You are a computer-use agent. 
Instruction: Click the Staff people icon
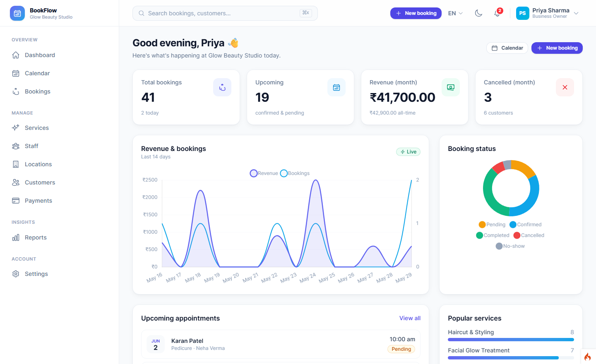click(x=16, y=146)
